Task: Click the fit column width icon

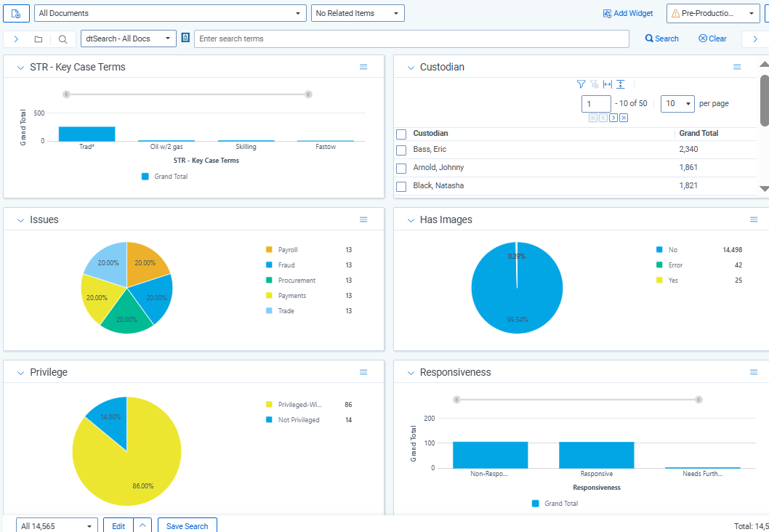Action: pyautogui.click(x=607, y=84)
